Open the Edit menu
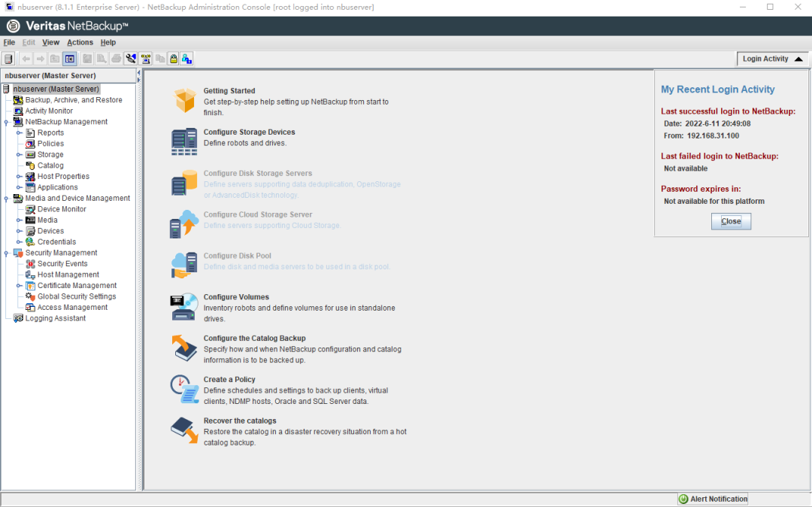The height and width of the screenshot is (507, 812). click(29, 42)
